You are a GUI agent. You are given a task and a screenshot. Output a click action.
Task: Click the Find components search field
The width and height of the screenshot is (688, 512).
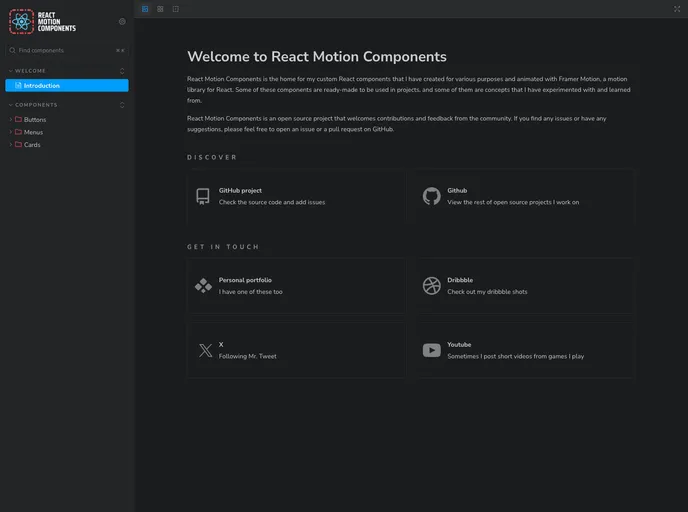(x=67, y=50)
